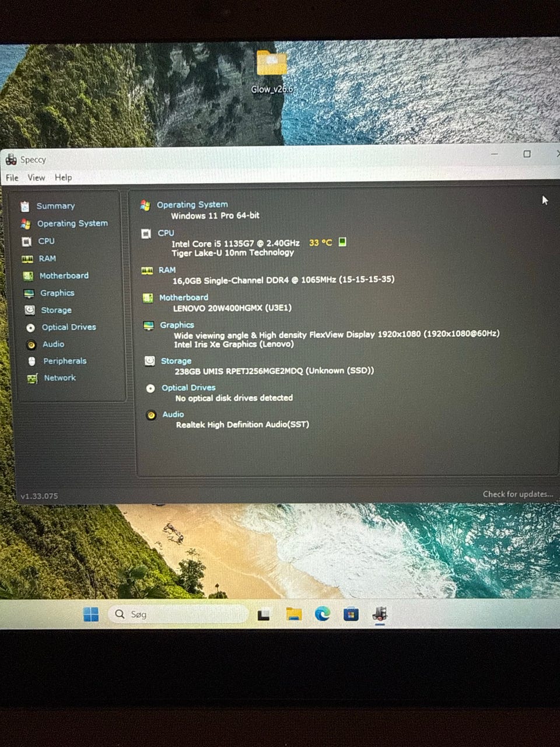Image resolution: width=560 pixels, height=747 pixels.
Task: Click the Motherboard heading link in summary
Action: tap(184, 298)
